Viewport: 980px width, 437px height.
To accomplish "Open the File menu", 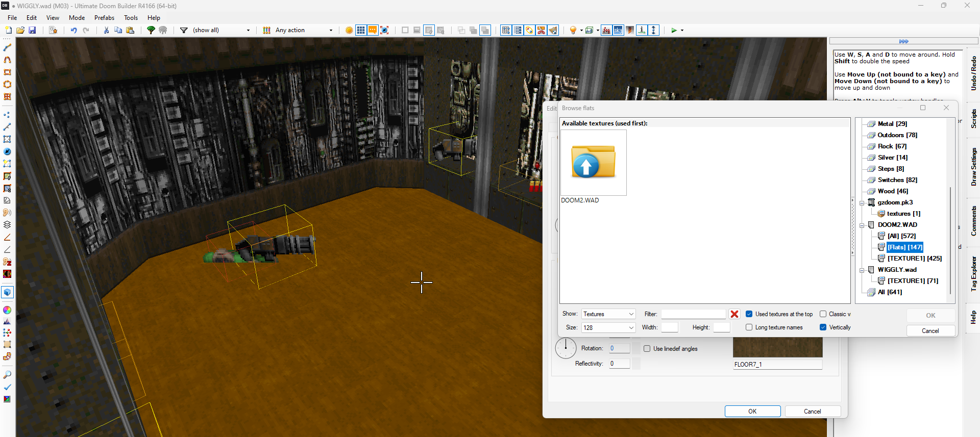I will 12,17.
